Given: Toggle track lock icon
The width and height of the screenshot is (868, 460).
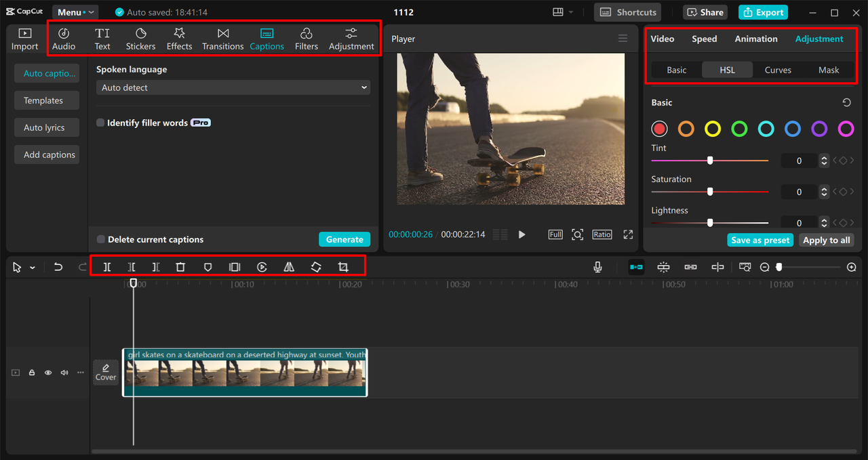Looking at the screenshot, I should pyautogui.click(x=31, y=373).
